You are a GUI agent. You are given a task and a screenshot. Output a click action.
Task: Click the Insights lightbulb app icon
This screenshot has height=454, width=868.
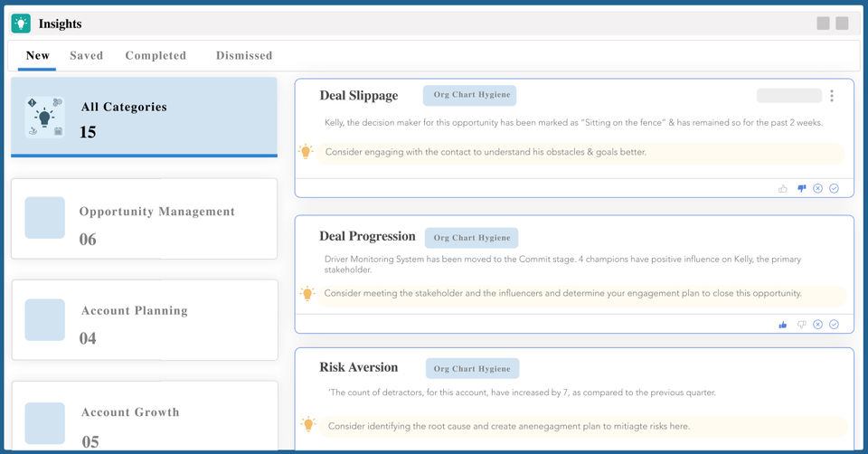[x=21, y=24]
